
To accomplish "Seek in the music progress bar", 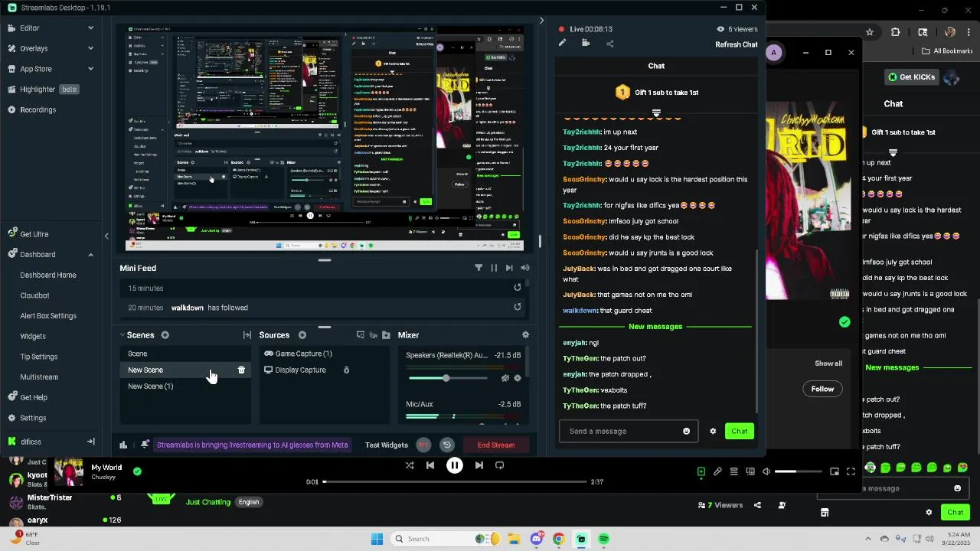I will [455, 482].
